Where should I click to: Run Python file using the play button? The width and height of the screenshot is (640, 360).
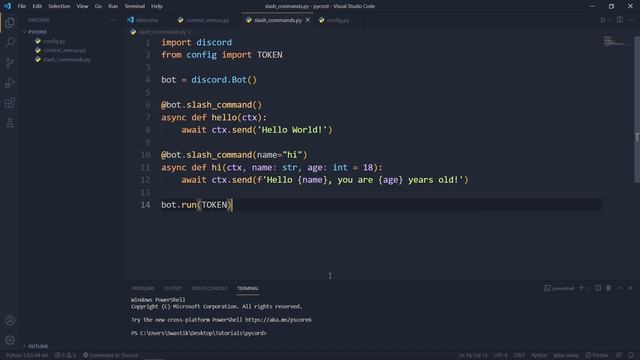click(602, 20)
